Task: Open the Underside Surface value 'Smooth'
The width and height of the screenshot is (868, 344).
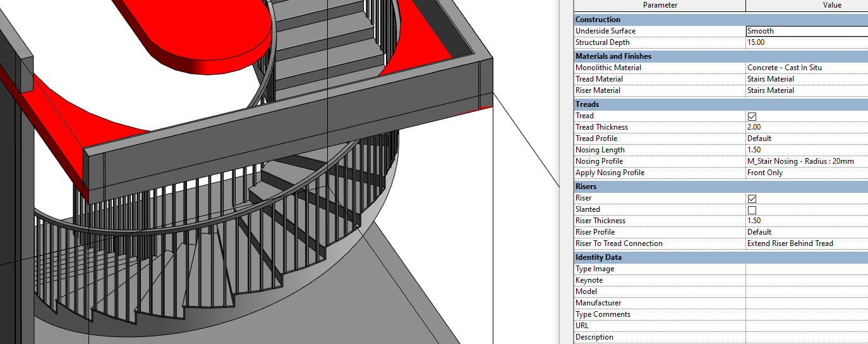Action: pyautogui.click(x=807, y=31)
